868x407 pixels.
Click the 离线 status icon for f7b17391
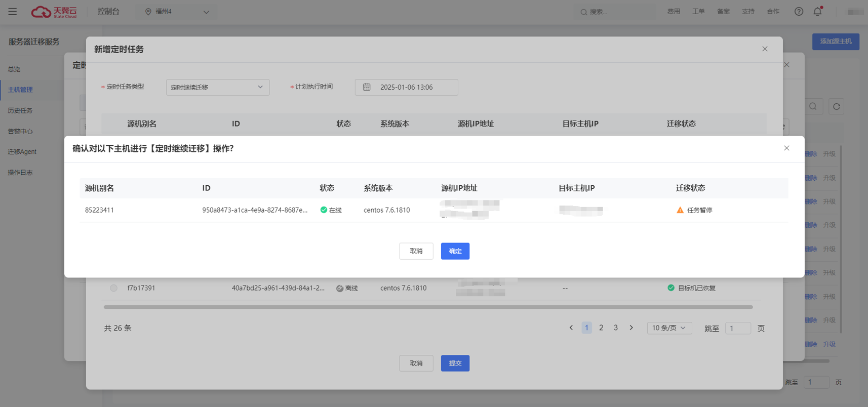(340, 289)
